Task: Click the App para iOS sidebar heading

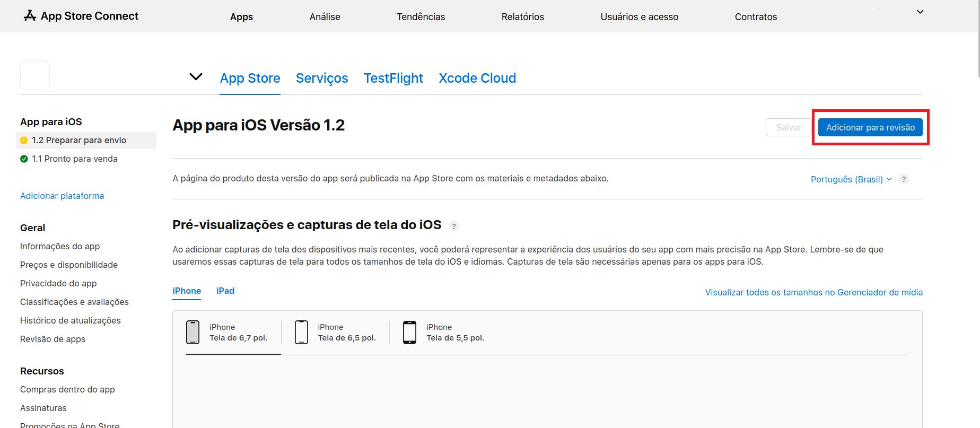Action: pyautogui.click(x=51, y=121)
